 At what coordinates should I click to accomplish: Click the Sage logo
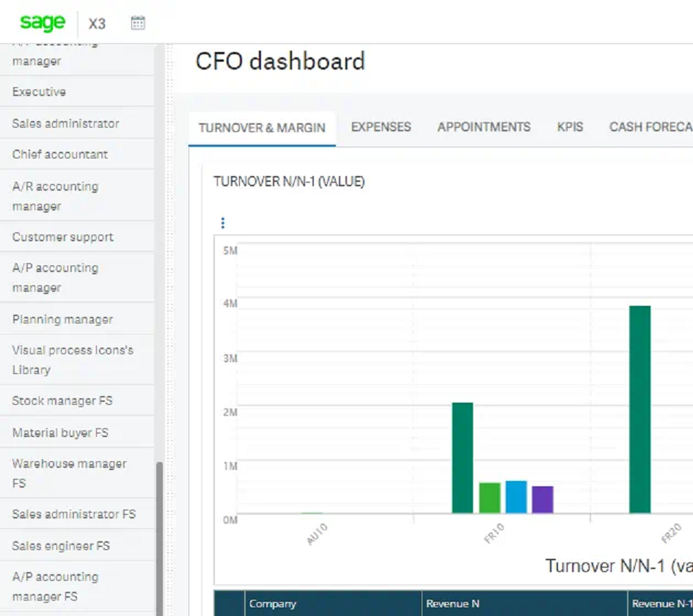coord(42,23)
